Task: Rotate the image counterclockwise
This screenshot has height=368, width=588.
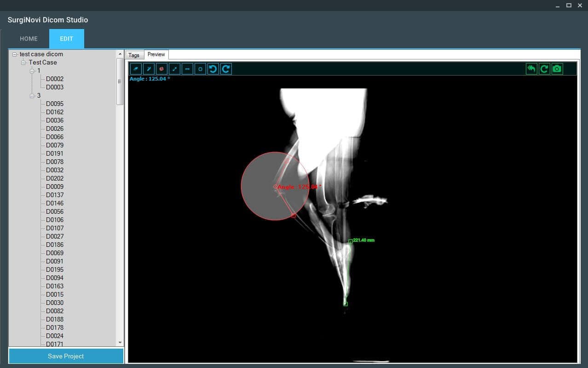Action: (213, 69)
